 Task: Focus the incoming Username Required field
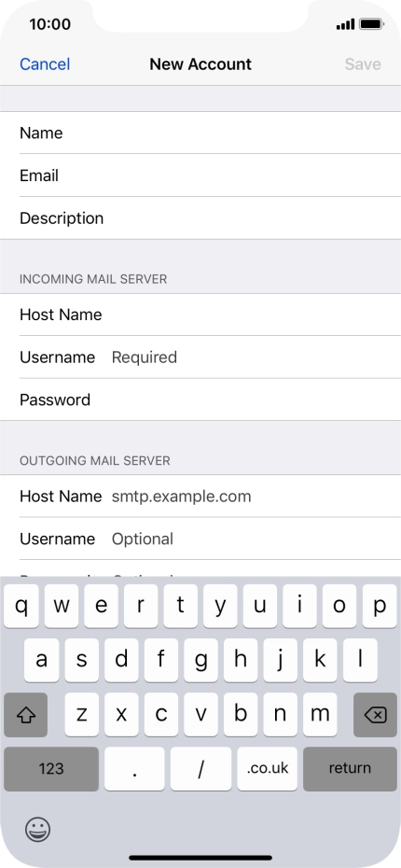200,357
